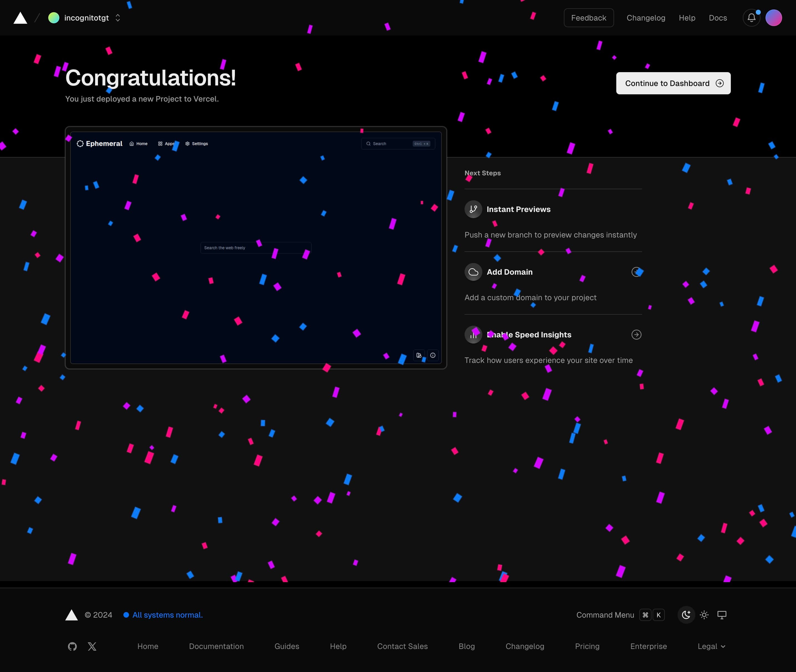Open Enterprise in the footer
796x672 pixels.
[648, 646]
